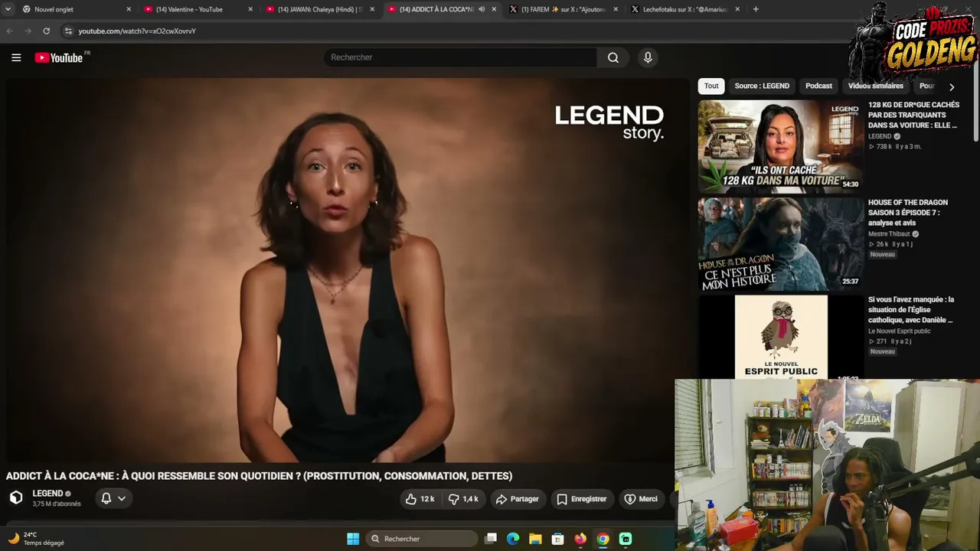Viewport: 980px width, 551px height.
Task: Dislike the video showing 1,4 k
Action: pos(464,499)
